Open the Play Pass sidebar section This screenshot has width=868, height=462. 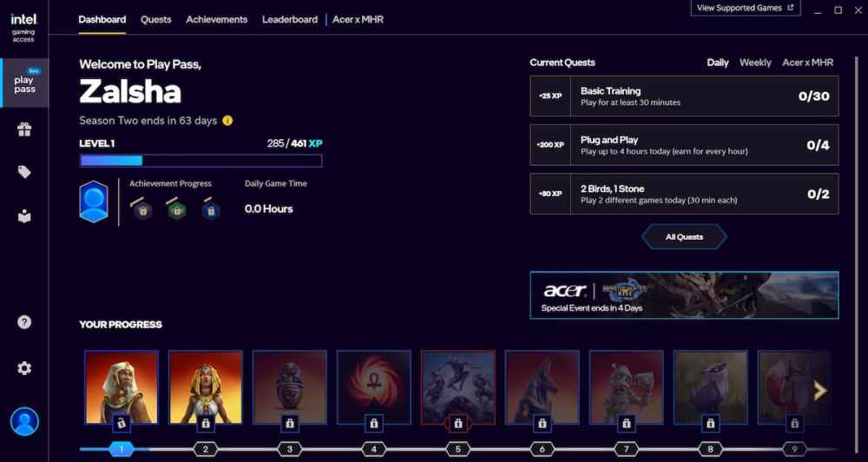click(x=24, y=83)
